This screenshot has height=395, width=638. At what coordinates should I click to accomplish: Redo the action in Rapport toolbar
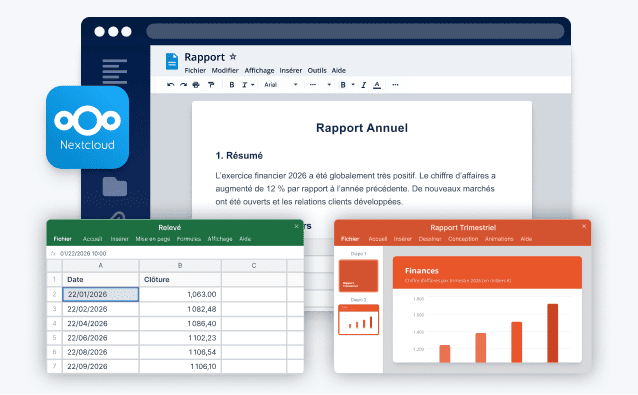(184, 85)
